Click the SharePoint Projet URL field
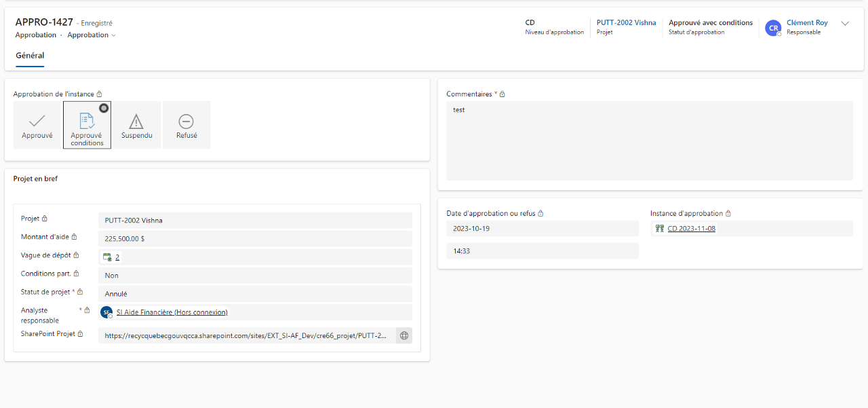Image resolution: width=868 pixels, height=408 pixels. [247, 335]
